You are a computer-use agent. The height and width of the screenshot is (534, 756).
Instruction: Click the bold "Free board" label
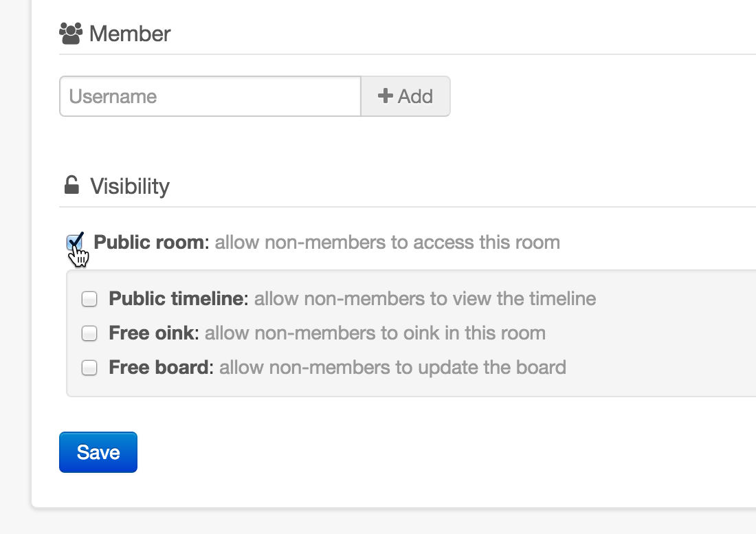tap(161, 368)
